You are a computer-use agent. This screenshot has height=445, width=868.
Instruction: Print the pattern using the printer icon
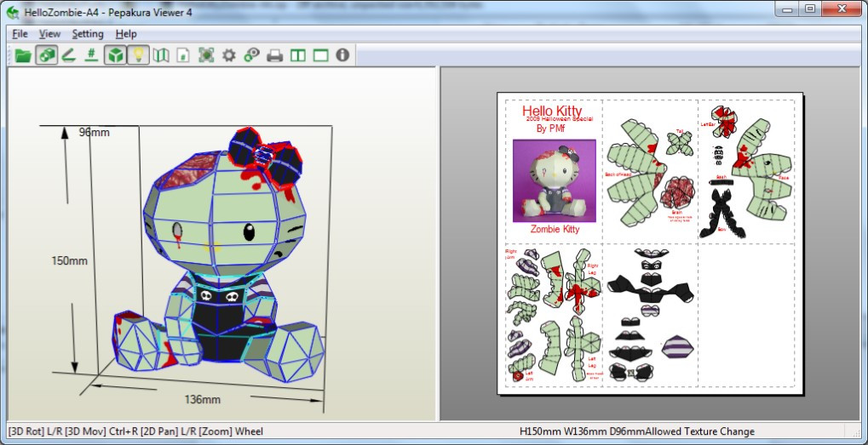point(275,55)
